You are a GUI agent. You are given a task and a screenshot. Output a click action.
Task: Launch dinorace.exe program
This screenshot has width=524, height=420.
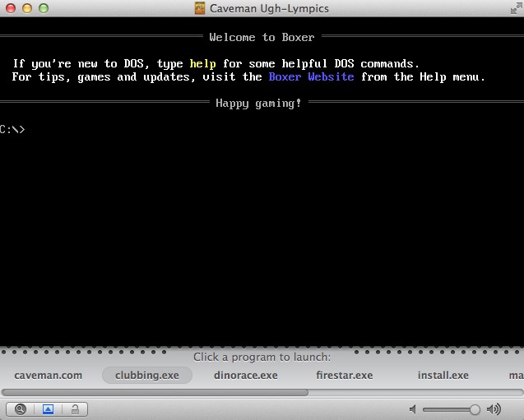click(x=246, y=376)
